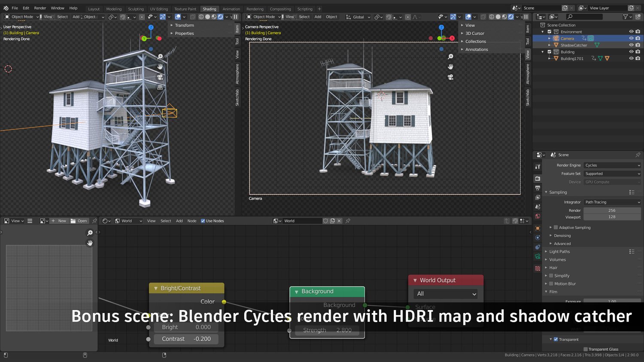Open the Render Engine dropdown
This screenshot has width=644, height=362.
(x=612, y=165)
